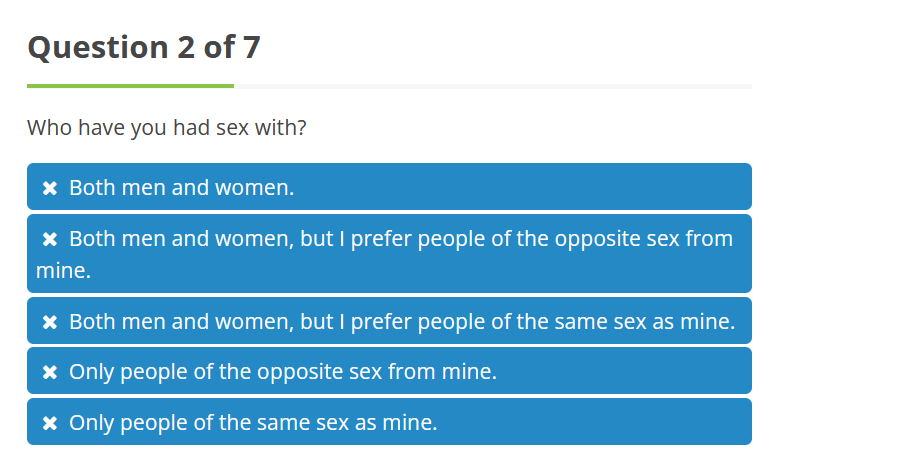
Task: Pick 'Both men and women, but I prefer same sex'
Action: [x=389, y=320]
